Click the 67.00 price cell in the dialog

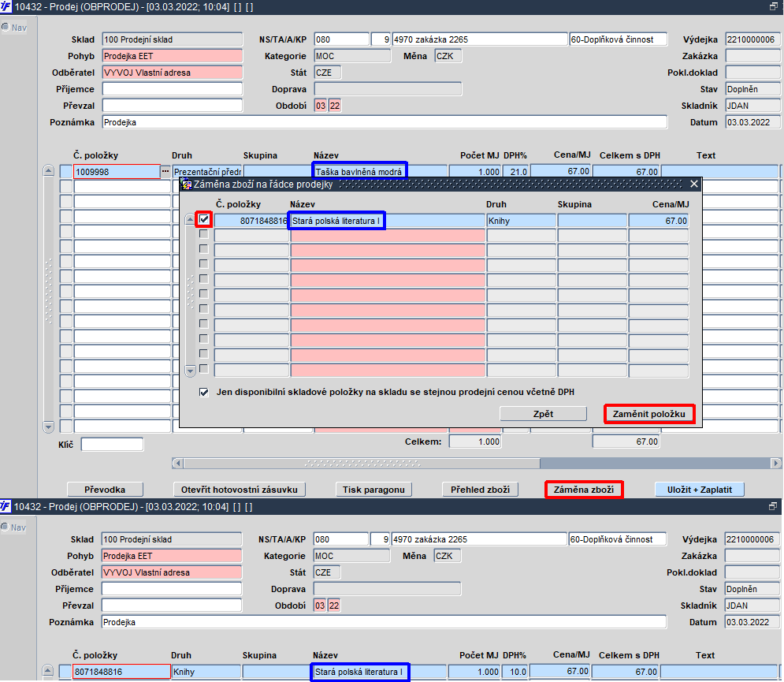tap(659, 221)
